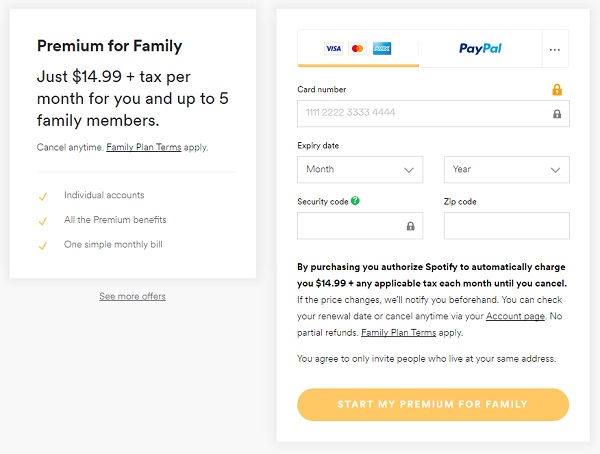The image size is (600, 454).
Task: Click the American Express card icon
Action: point(381,48)
